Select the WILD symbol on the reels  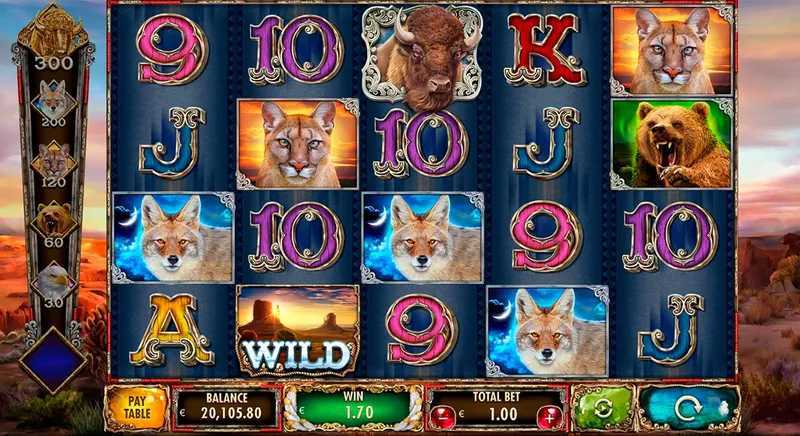(x=298, y=330)
